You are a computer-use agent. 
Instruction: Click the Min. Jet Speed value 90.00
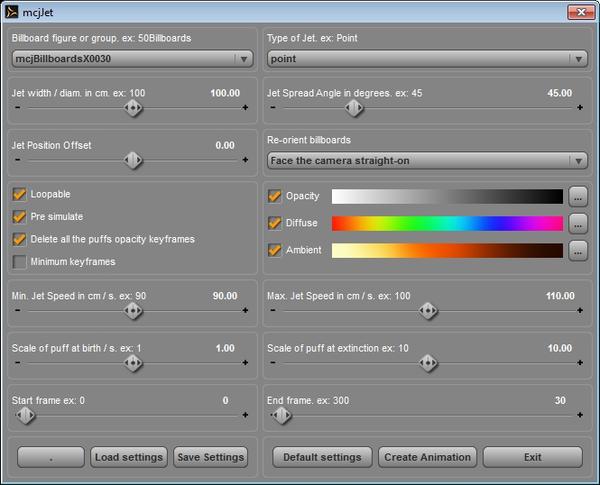225,296
